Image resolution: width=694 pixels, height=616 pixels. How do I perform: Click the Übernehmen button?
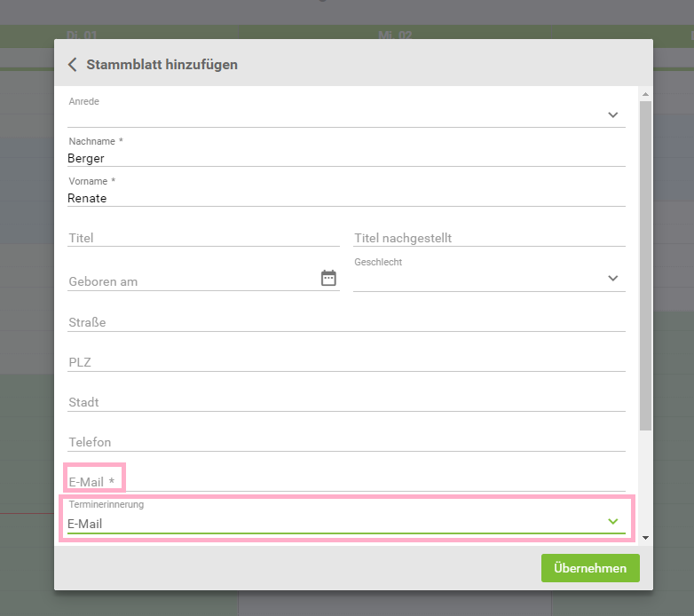pyautogui.click(x=590, y=568)
